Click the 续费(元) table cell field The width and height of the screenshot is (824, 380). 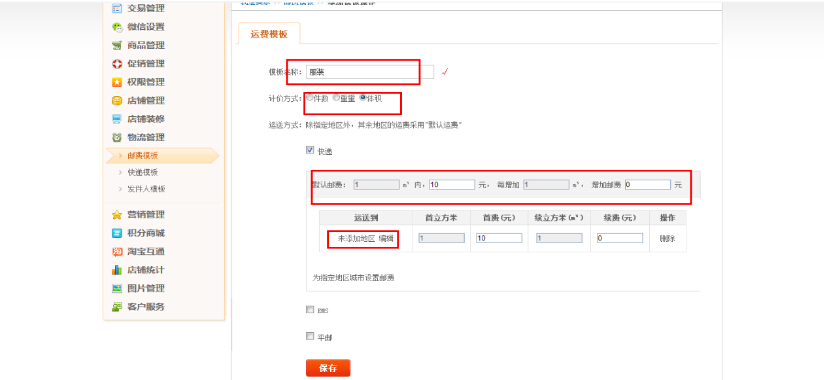pos(620,238)
